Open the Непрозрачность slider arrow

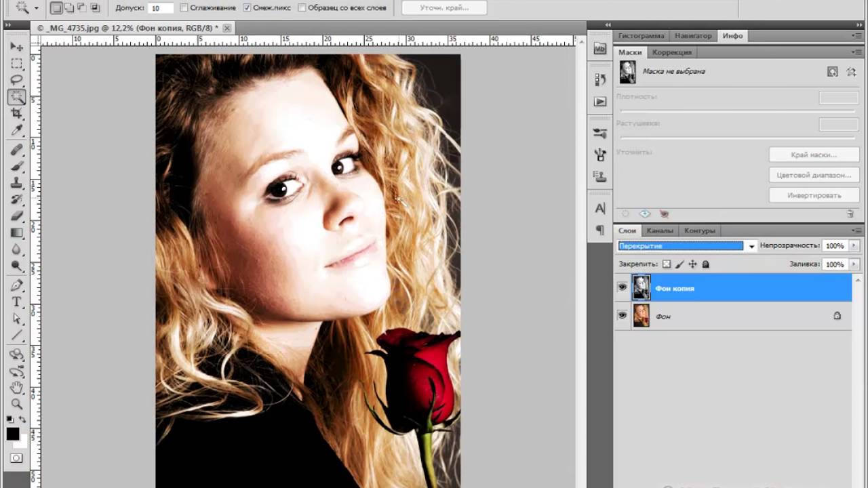(854, 246)
